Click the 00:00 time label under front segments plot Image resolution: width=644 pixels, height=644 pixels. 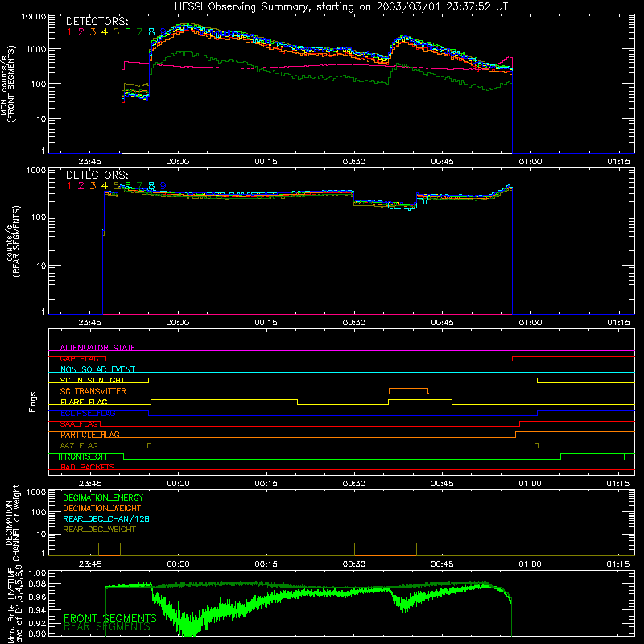pos(178,162)
